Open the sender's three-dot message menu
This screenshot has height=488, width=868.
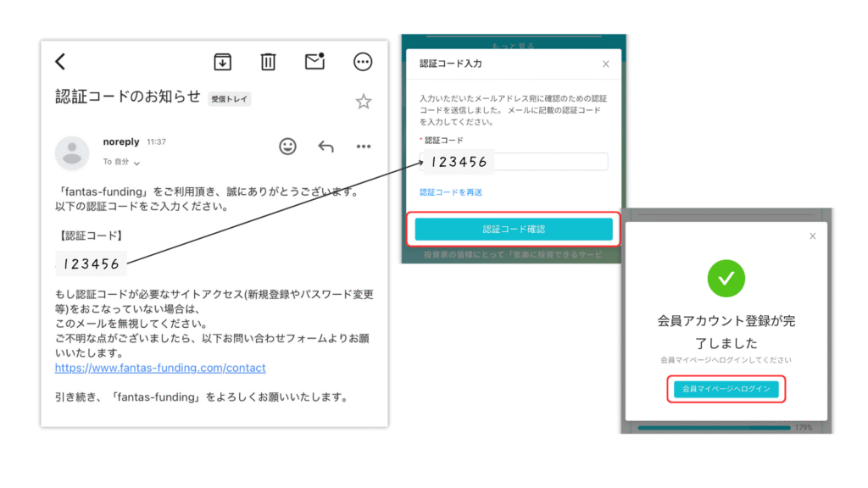coord(364,147)
